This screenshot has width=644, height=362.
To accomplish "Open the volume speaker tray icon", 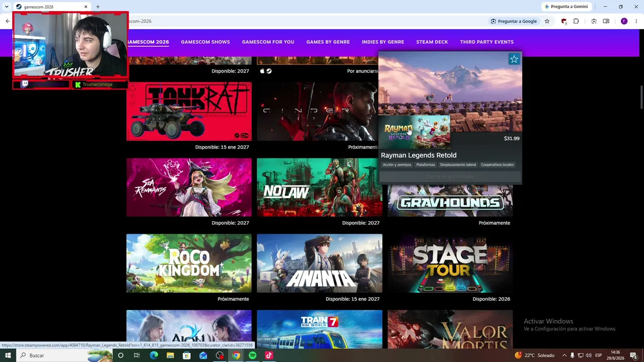I will coord(588,355).
